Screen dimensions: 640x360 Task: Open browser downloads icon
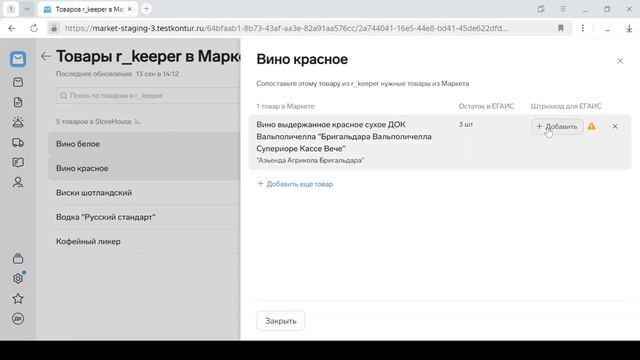(629, 28)
